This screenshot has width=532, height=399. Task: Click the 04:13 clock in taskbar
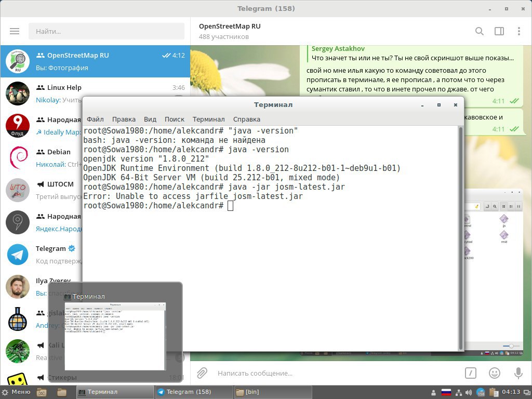tap(511, 392)
